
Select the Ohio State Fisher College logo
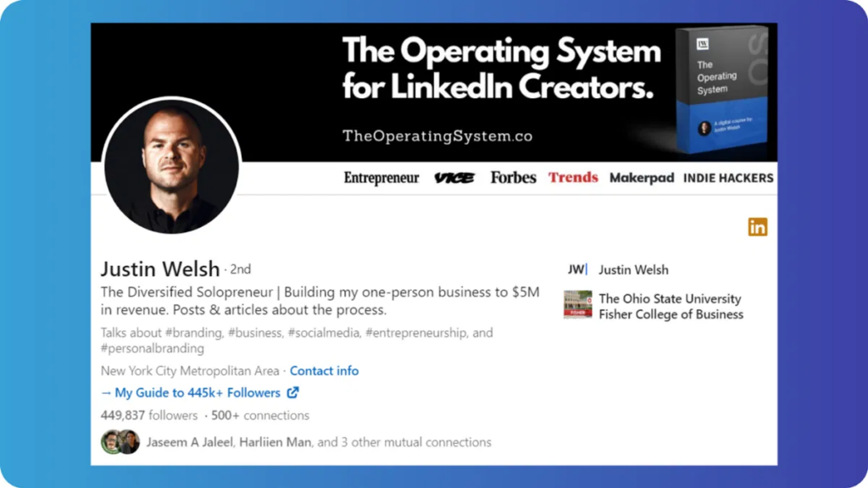[x=577, y=303]
